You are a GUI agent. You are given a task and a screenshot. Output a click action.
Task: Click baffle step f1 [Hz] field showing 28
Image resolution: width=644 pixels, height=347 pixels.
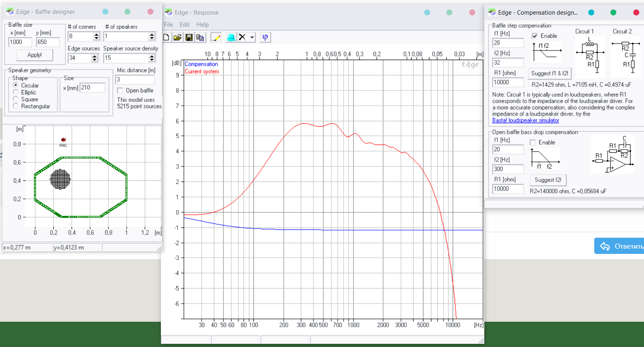[x=508, y=43]
